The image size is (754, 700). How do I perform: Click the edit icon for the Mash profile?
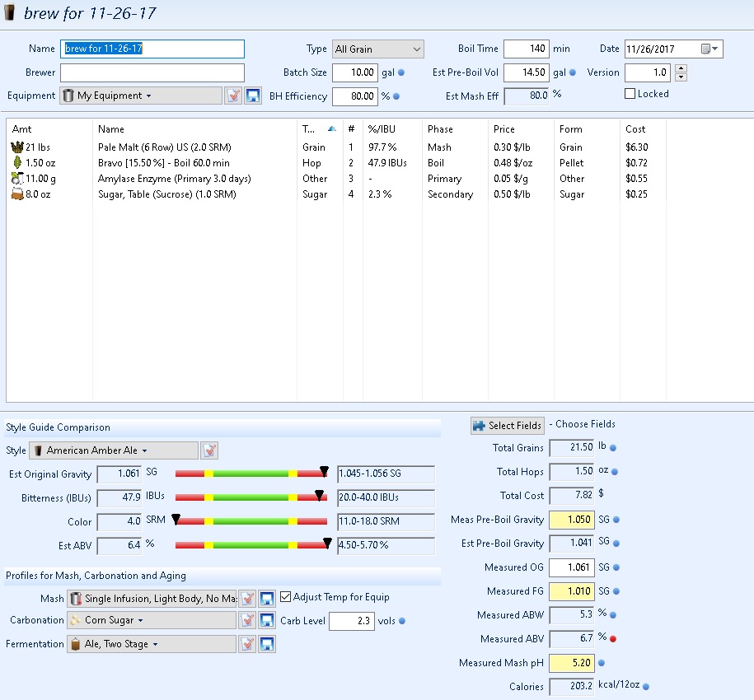tap(247, 598)
